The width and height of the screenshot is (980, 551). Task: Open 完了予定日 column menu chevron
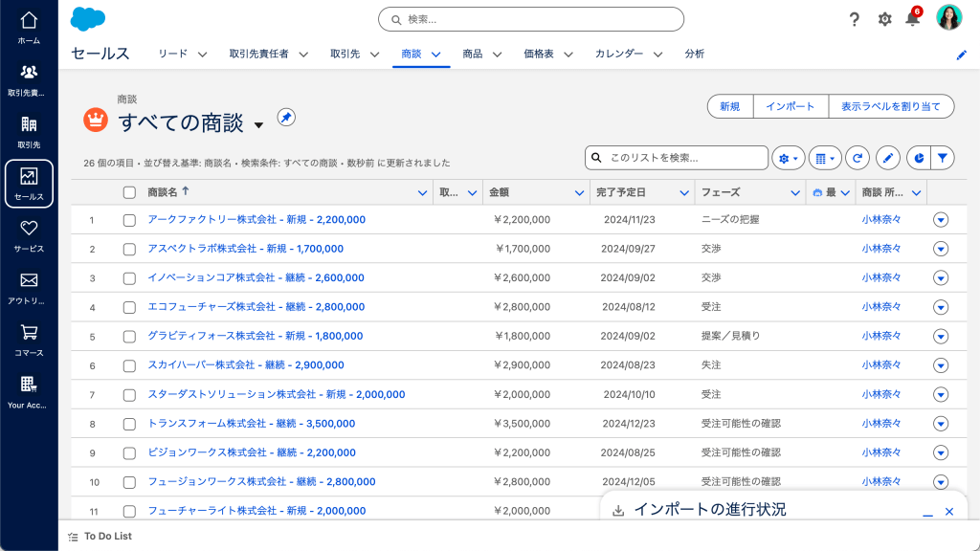pos(684,193)
